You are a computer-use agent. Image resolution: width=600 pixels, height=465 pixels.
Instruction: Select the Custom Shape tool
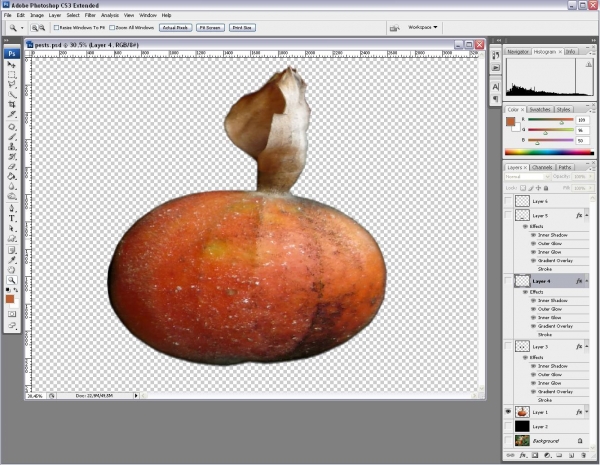pos(12,238)
